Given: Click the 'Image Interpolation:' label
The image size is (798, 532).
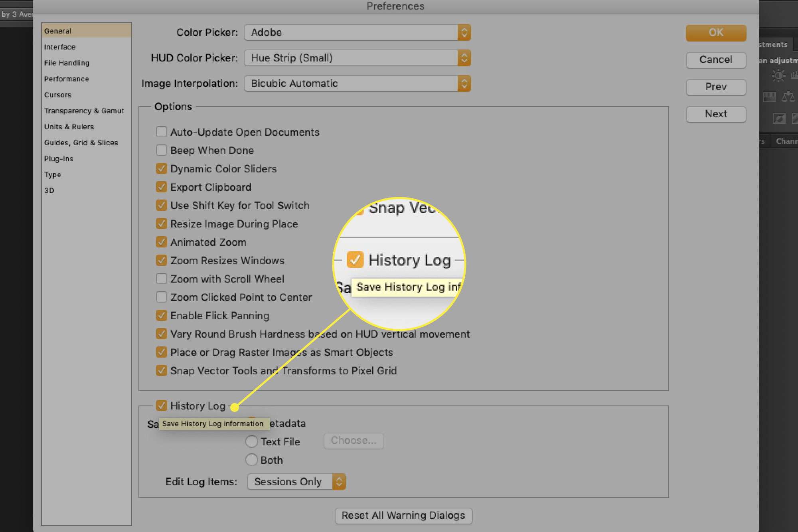Looking at the screenshot, I should click(x=190, y=83).
